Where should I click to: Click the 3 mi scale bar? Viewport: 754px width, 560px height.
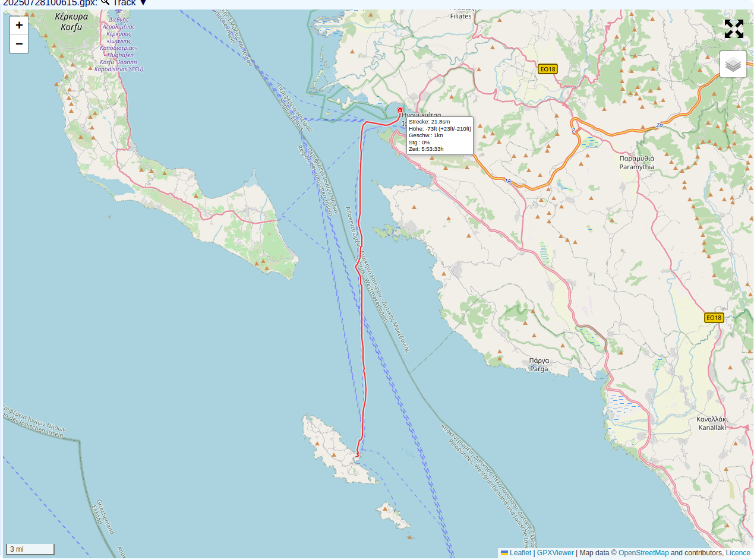30,549
